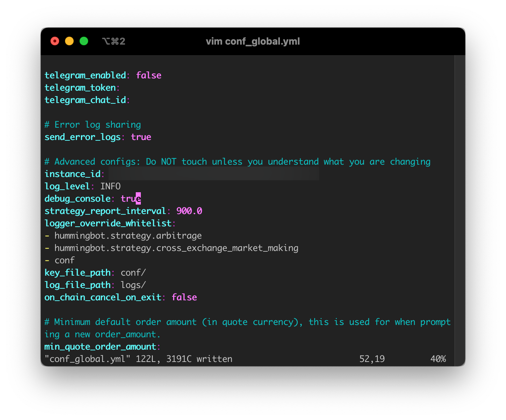Click the 'debug_console' key
The image size is (506, 420).
click(x=78, y=199)
